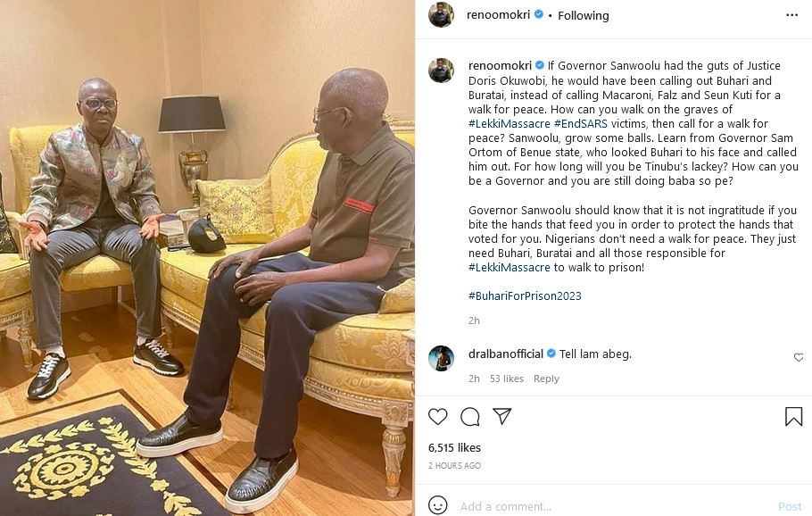Share post with the paper plane icon
The width and height of the screenshot is (812, 516).
click(x=501, y=416)
